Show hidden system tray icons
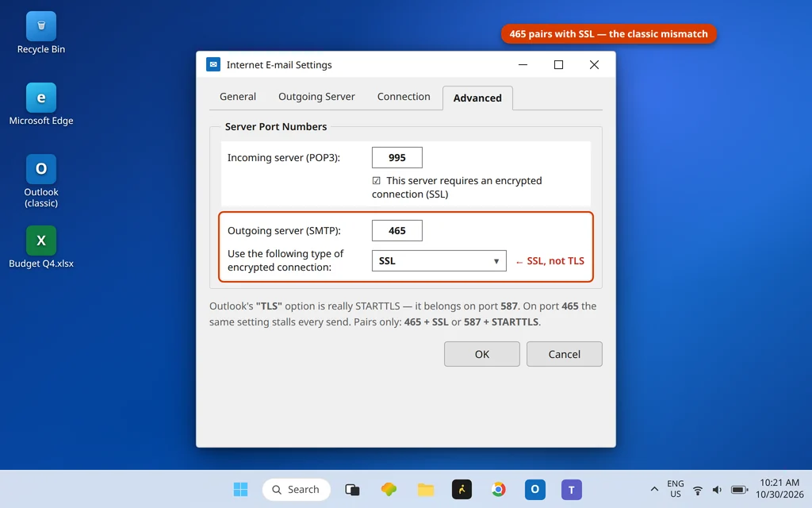Image resolution: width=812 pixels, height=508 pixels. tap(654, 489)
